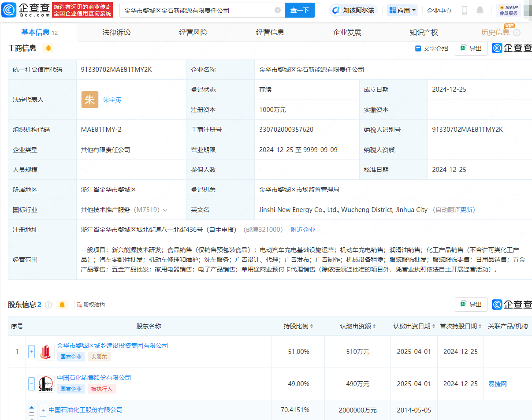Open SVIP member services
This screenshot has height=420, width=532.
(509, 10)
